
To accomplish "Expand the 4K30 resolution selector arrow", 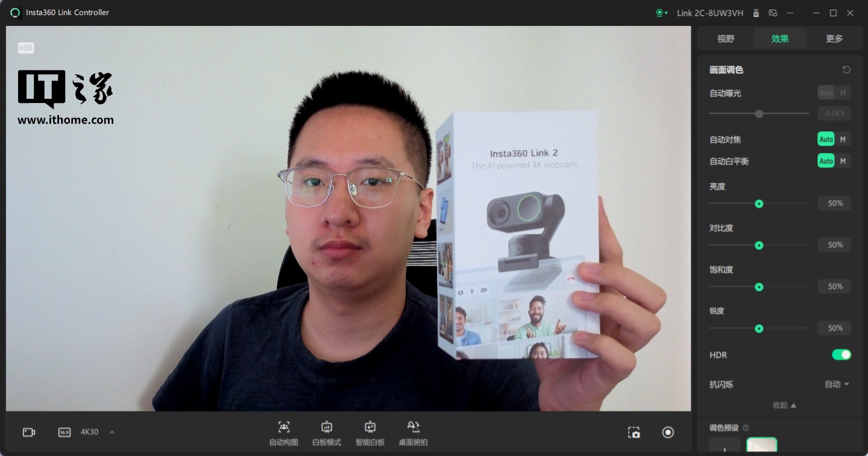I will 112,432.
